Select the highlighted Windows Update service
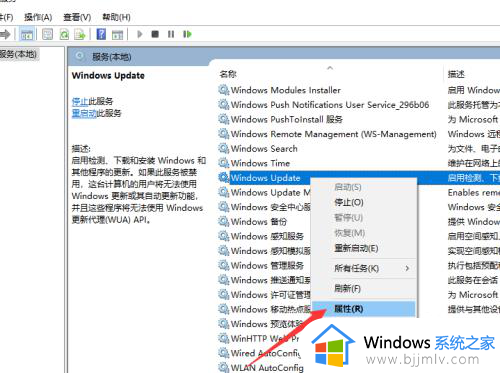 coord(265,178)
